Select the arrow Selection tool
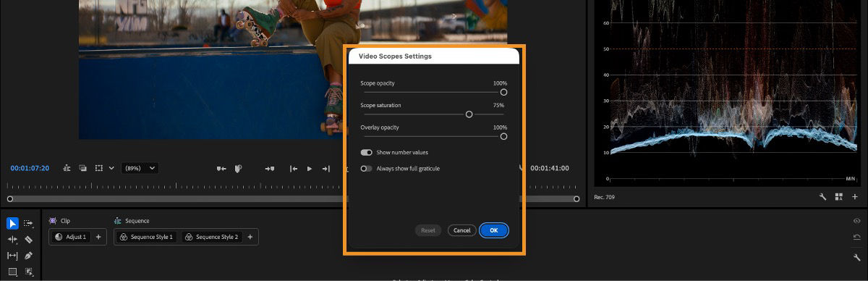The width and height of the screenshot is (868, 281). tap(13, 223)
